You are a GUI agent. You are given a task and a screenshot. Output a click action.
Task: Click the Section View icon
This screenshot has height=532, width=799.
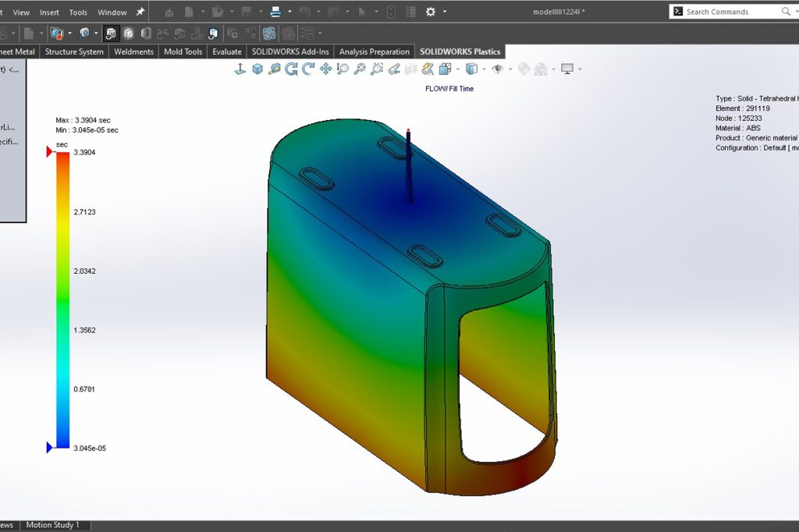pos(410,69)
